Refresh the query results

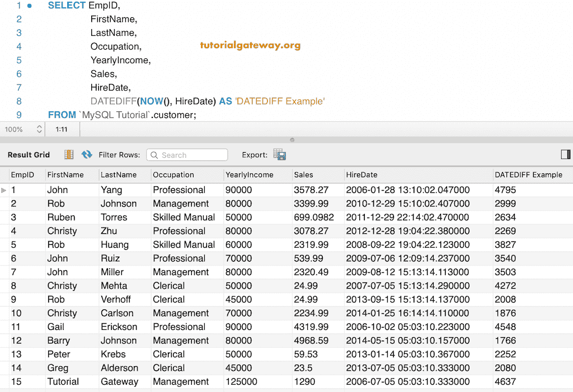tap(87, 155)
